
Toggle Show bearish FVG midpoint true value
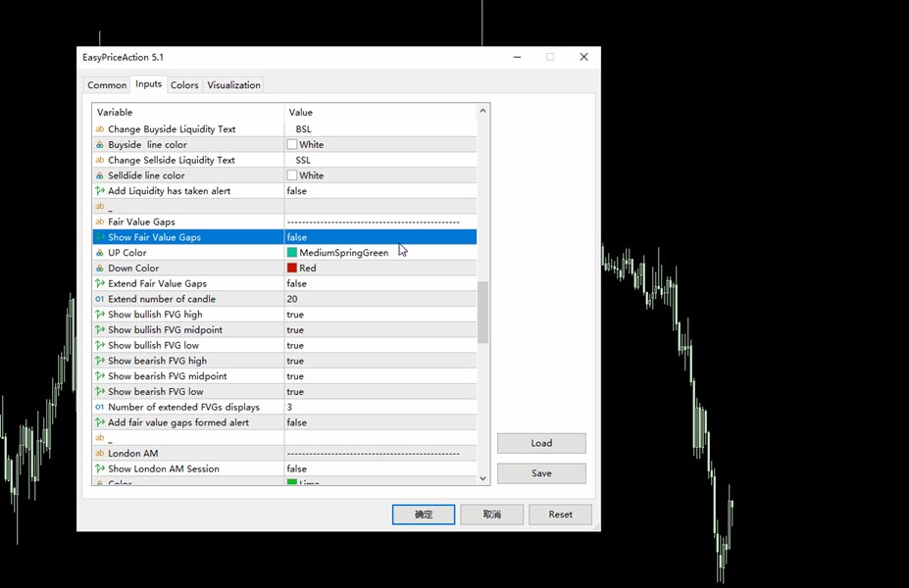(379, 376)
